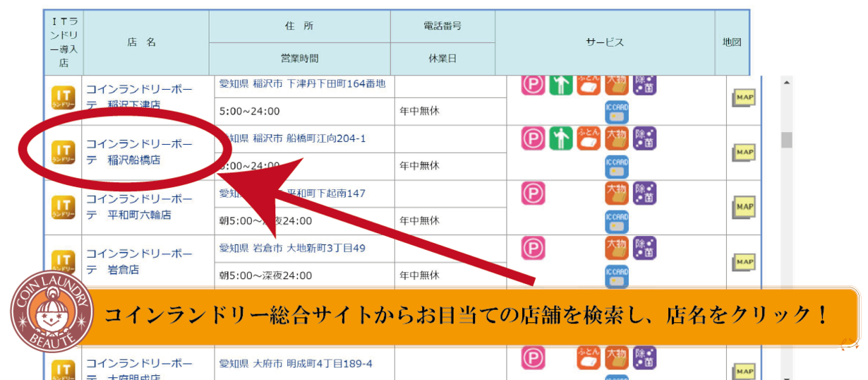Click address 稲沢市 船橋町江向204-1
Screen dimensions: 868x380
[292, 138]
